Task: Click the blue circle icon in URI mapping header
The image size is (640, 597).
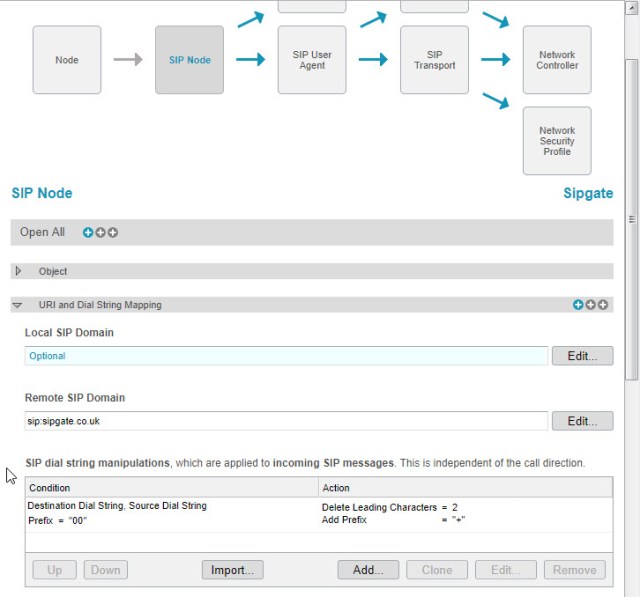Action: point(578,305)
